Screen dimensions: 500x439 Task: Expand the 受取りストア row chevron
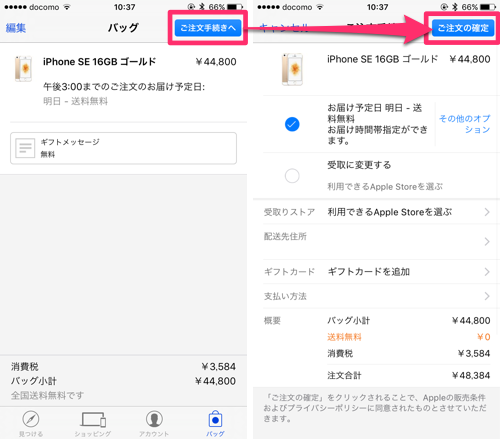tap(487, 212)
